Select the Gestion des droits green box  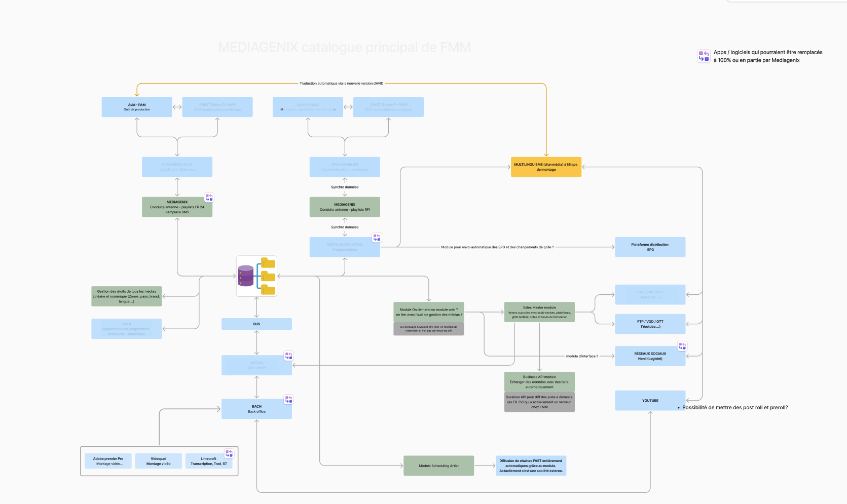point(127,296)
